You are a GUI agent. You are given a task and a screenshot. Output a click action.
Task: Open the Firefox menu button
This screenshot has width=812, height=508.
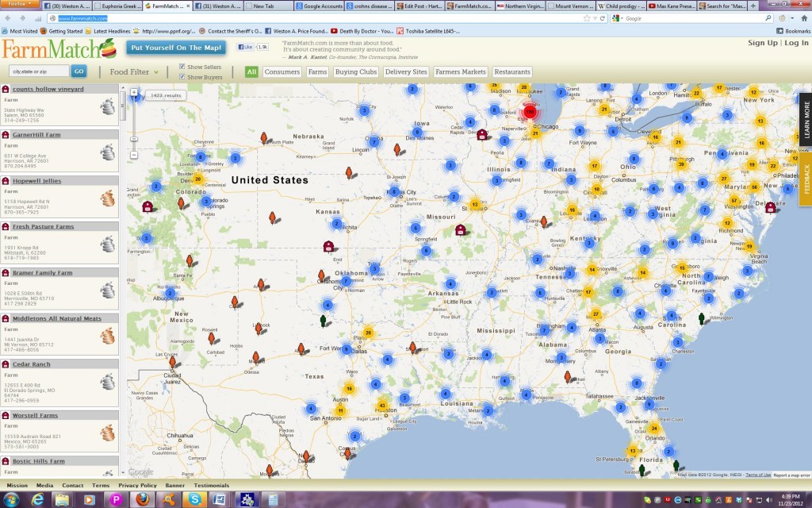tap(19, 4)
